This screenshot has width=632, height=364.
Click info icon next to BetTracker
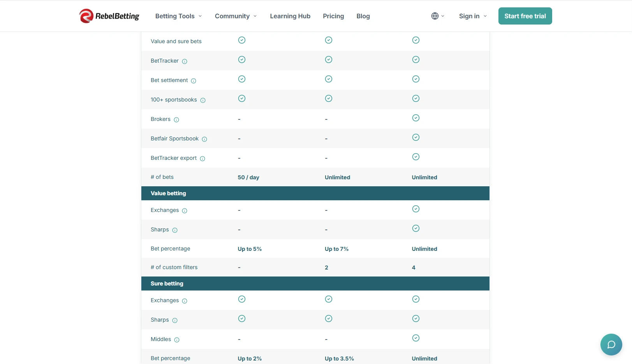pos(185,61)
